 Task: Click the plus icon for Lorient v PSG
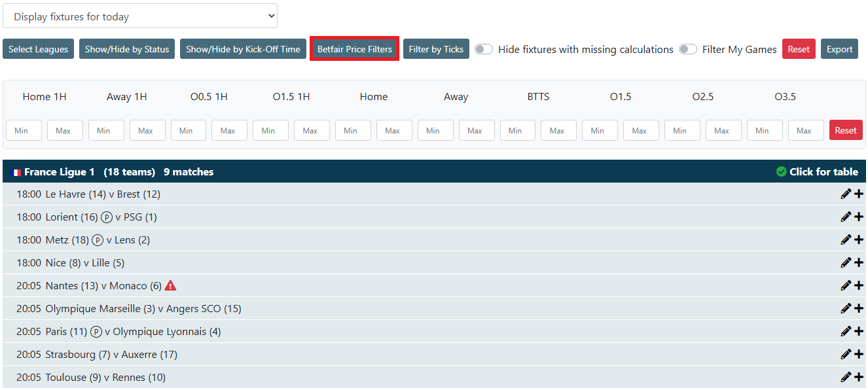859,217
